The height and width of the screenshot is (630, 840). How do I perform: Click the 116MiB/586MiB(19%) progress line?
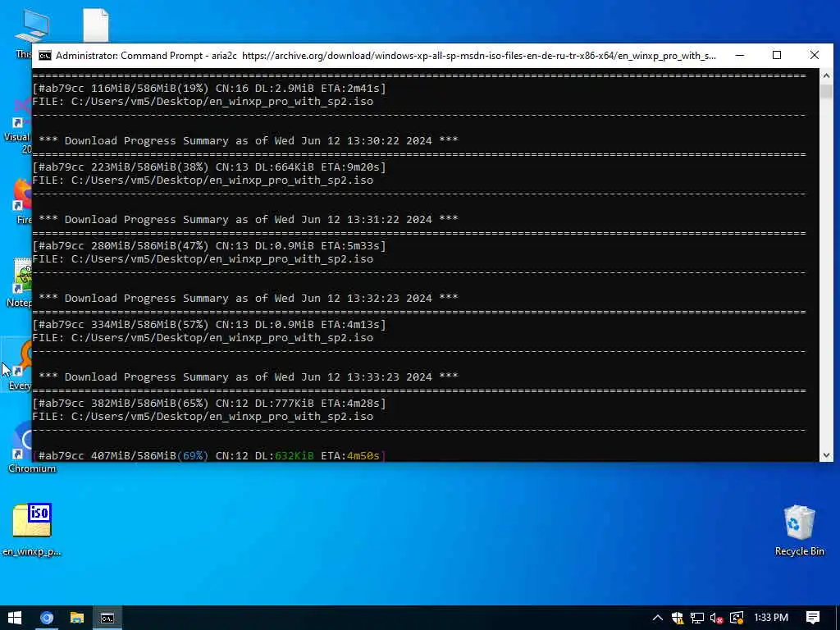tap(209, 89)
